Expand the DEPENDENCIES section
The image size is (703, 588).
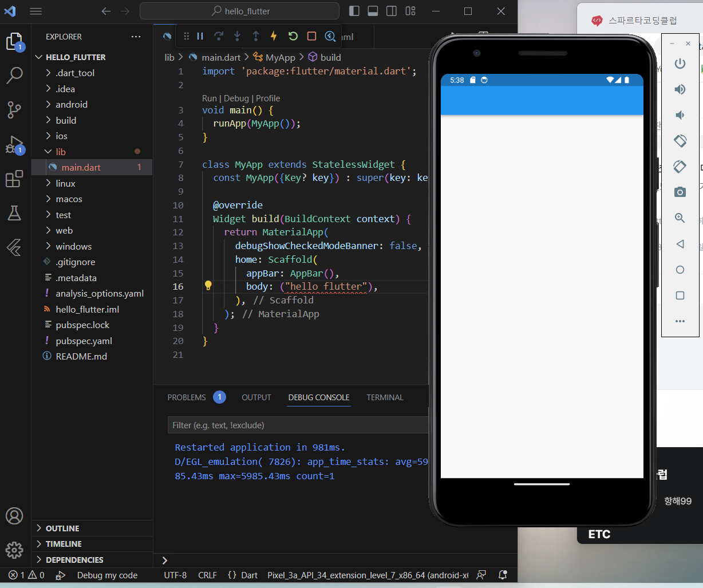pyautogui.click(x=92, y=560)
